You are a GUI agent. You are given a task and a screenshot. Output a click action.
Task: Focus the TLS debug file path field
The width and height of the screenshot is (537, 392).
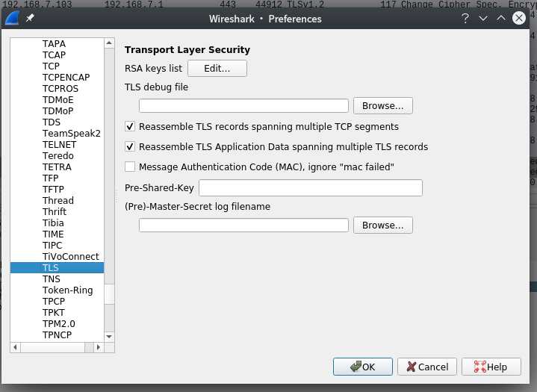(x=243, y=106)
